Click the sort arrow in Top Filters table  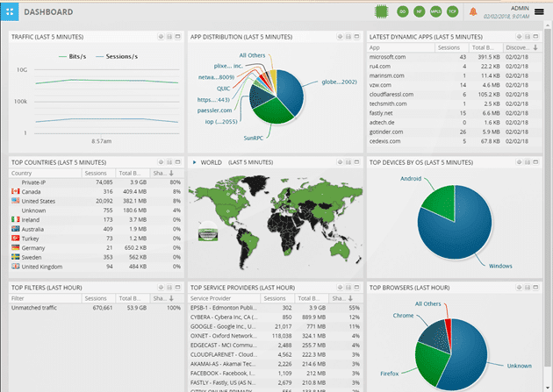click(171, 298)
